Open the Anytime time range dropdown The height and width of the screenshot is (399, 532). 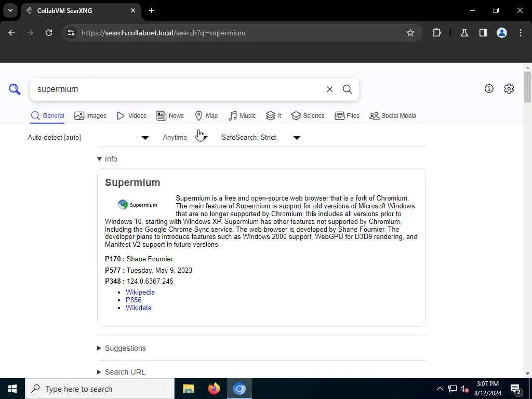click(x=185, y=137)
